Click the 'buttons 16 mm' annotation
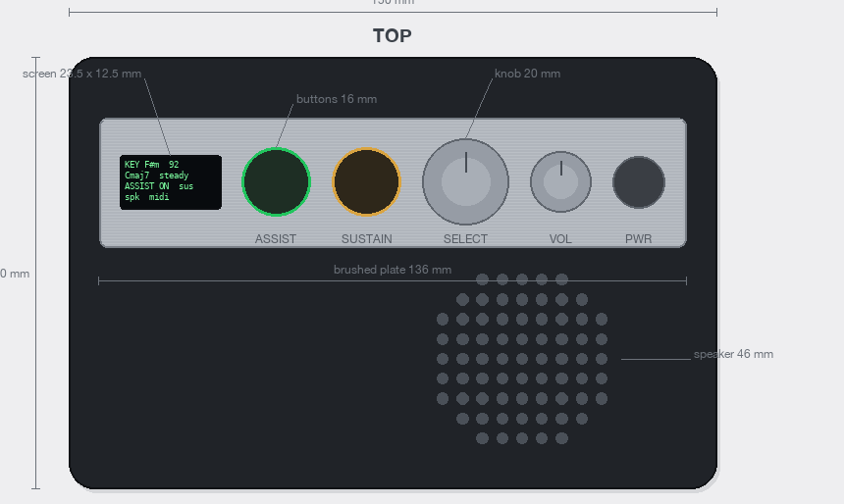 337,99
